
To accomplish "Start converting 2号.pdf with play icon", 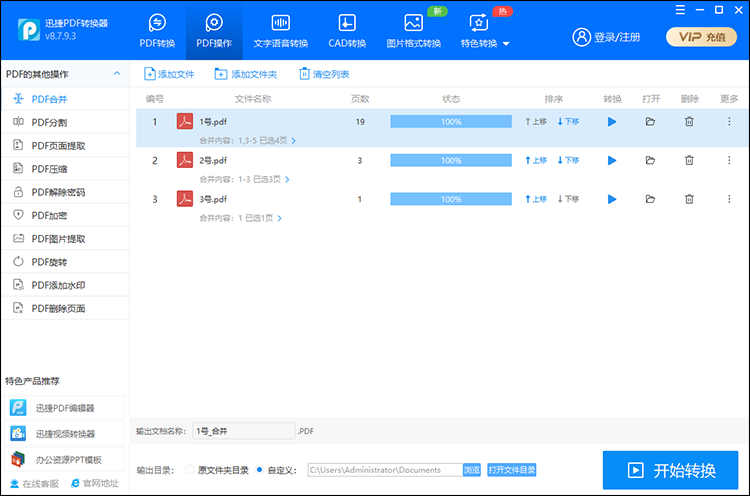I will tap(612, 160).
